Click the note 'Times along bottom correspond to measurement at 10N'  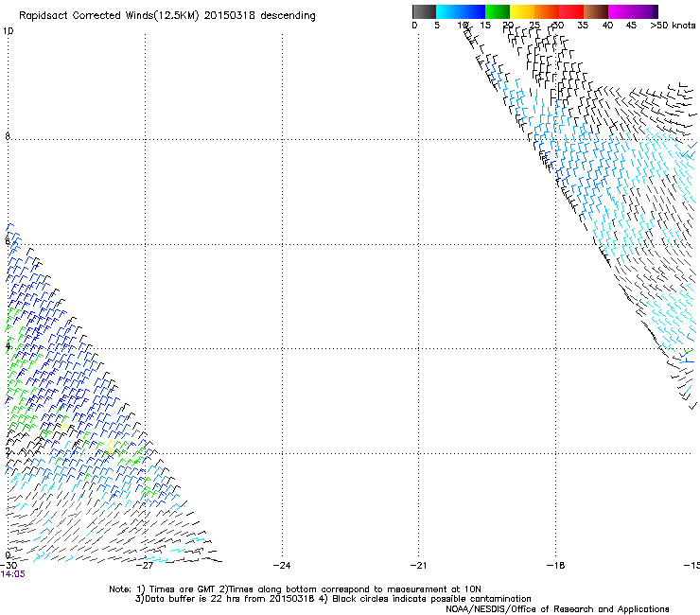click(355, 589)
